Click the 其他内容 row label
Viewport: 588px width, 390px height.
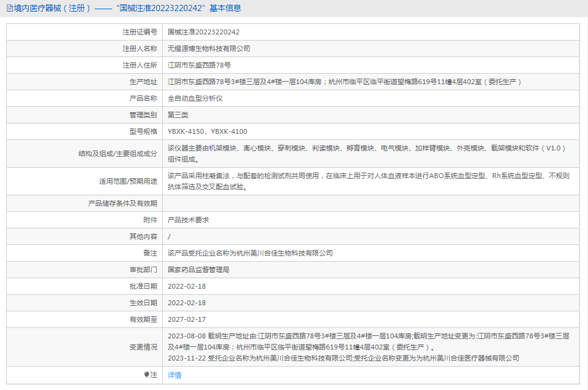143,236
